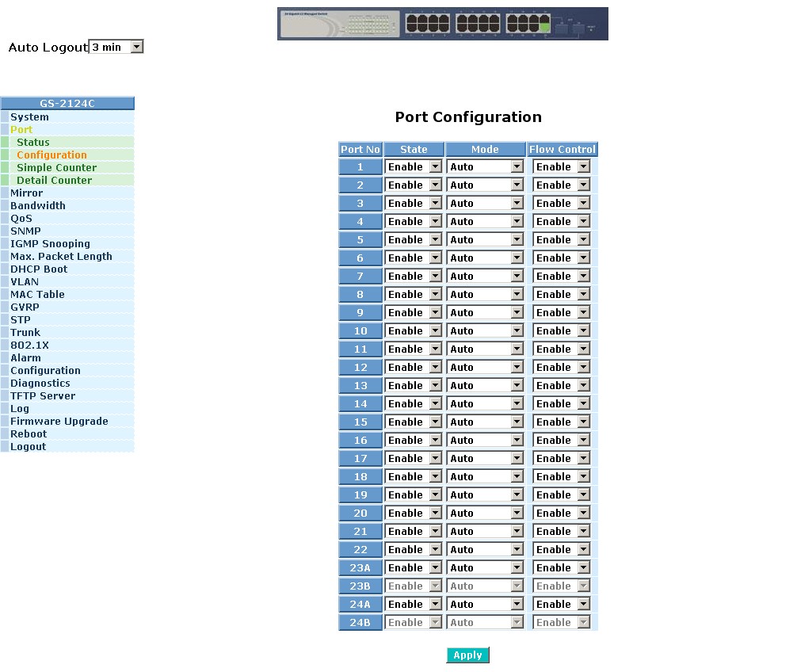Open Mode dropdown for port 11

(485, 349)
